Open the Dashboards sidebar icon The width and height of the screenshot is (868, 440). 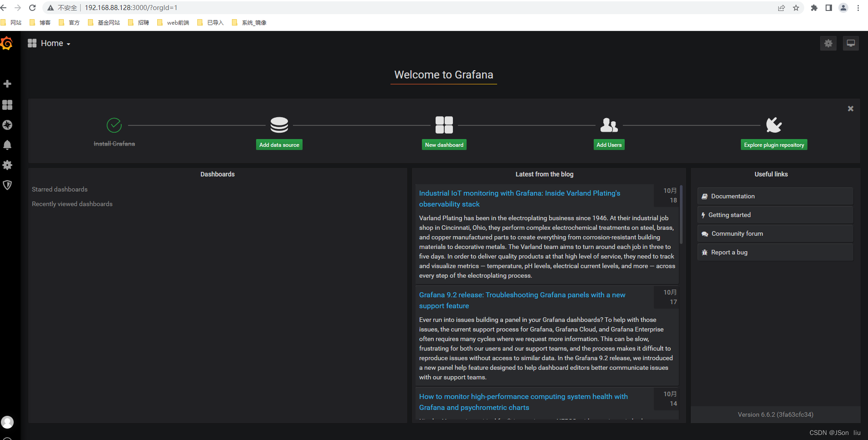(x=7, y=105)
